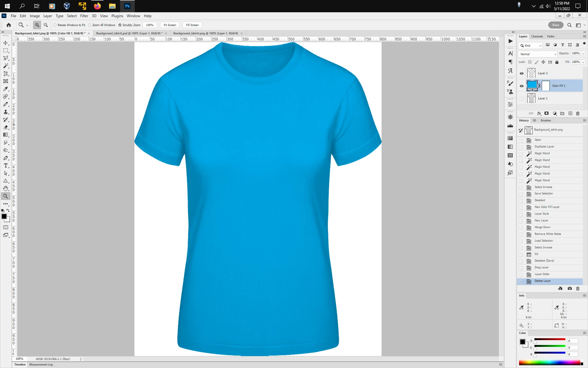Viewport: 588px width, 368px height.
Task: Click the Share button
Action: 556,25
